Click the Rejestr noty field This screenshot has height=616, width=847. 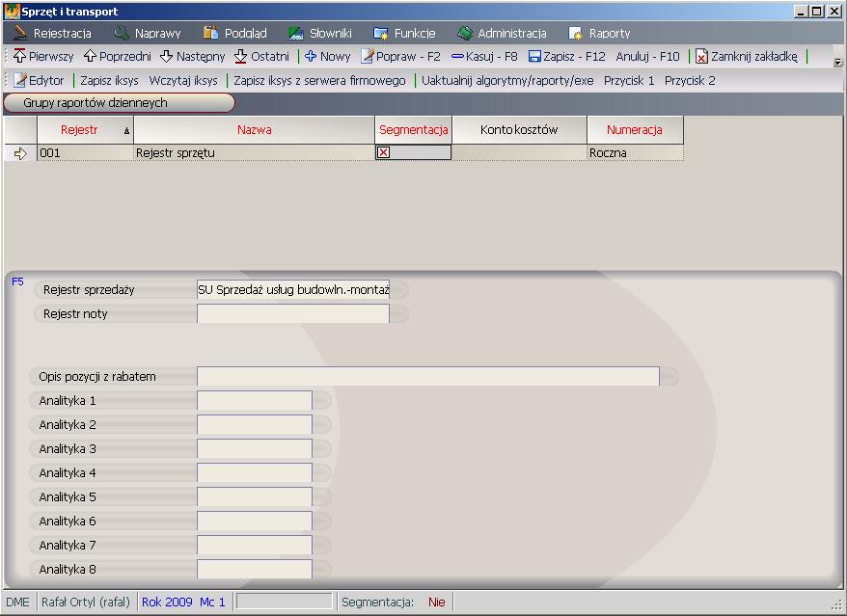coord(293,313)
